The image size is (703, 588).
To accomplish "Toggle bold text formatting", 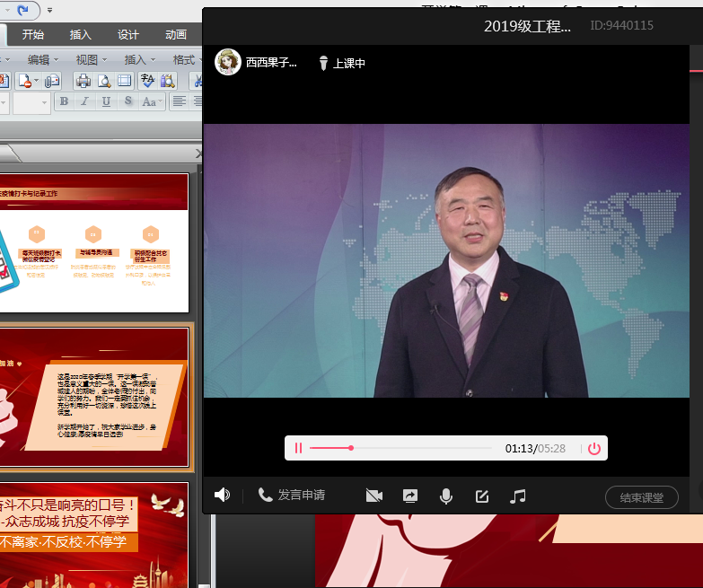I will click(x=64, y=101).
